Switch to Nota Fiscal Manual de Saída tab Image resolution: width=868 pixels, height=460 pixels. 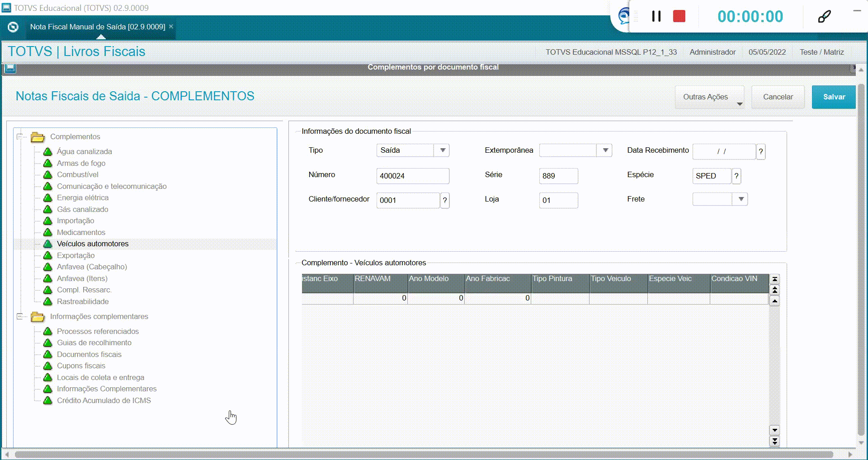click(98, 27)
